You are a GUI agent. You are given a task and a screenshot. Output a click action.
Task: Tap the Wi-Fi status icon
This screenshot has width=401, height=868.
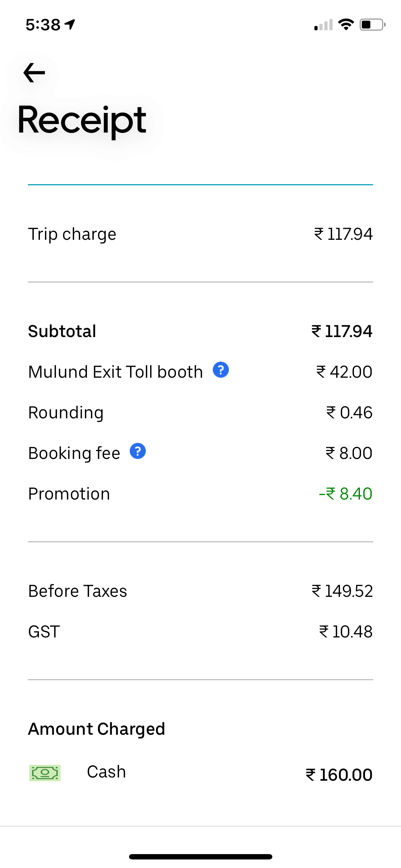pos(345,25)
